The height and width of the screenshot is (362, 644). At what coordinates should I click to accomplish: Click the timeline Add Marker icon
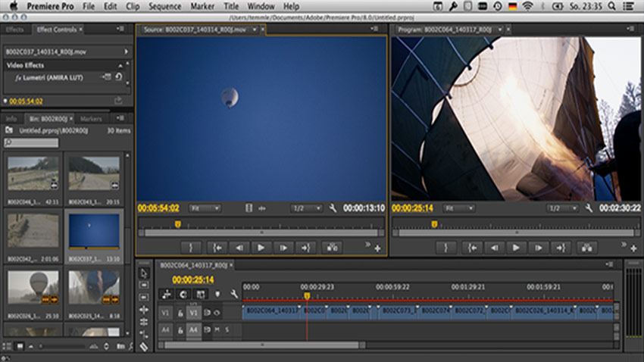tap(217, 294)
